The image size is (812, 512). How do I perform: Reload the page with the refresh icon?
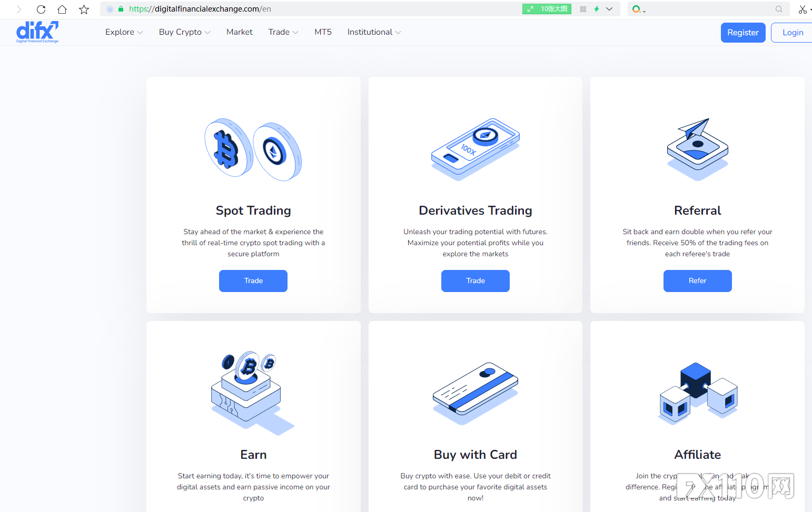41,9
